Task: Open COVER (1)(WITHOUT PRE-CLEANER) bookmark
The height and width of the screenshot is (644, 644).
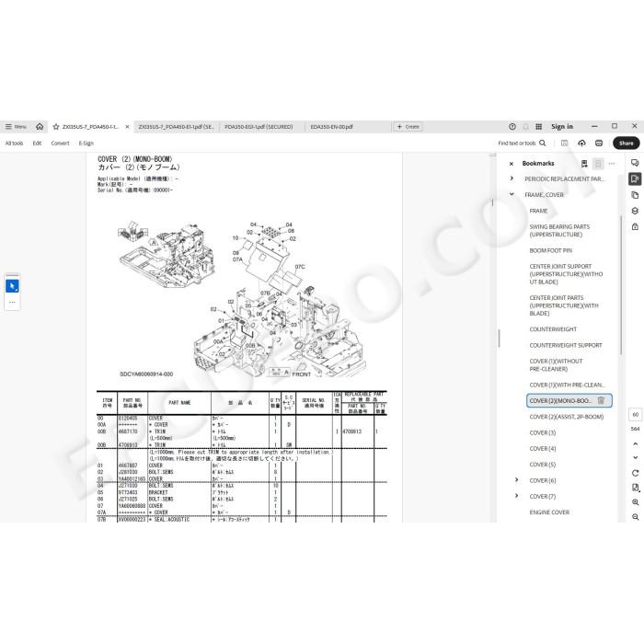Action: [556, 365]
